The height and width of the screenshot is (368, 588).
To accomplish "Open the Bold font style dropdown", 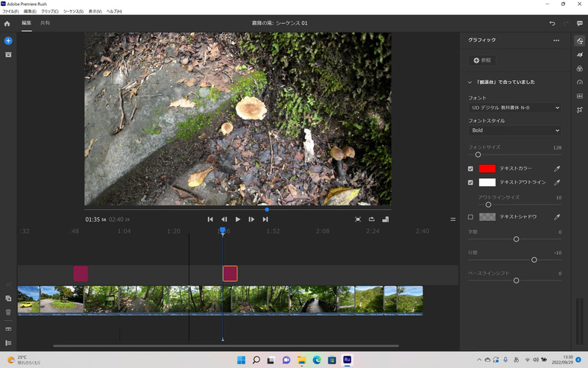I will (514, 131).
